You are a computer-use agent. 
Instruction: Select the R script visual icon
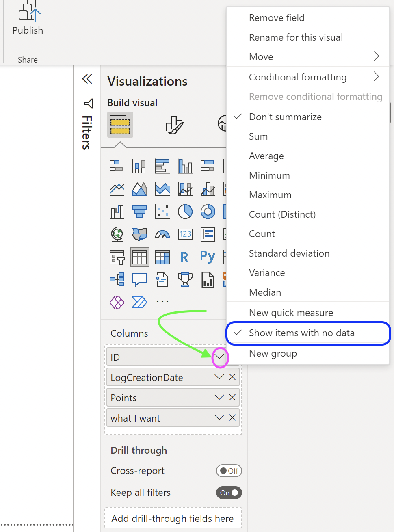(184, 257)
